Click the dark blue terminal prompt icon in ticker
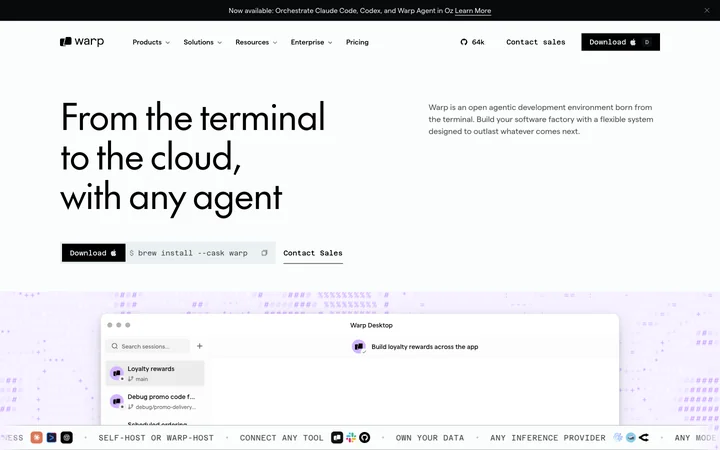Image resolution: width=720 pixels, height=450 pixels. pos(51,438)
